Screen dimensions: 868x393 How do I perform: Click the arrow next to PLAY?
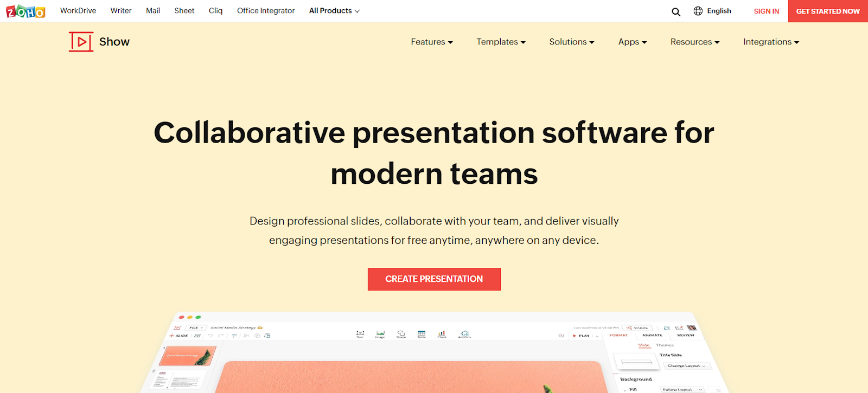click(x=597, y=336)
